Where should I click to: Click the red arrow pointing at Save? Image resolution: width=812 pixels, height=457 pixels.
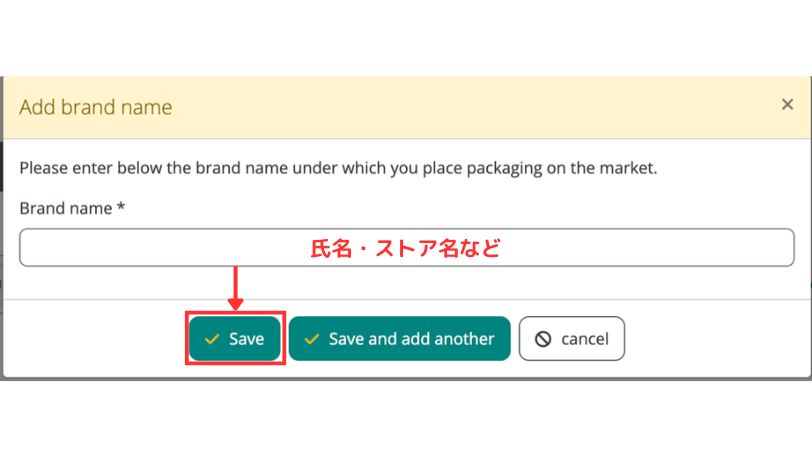236,288
